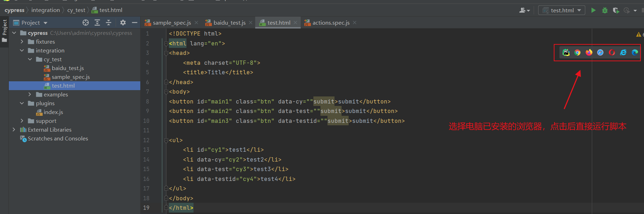Open dropdown arrow next to profiler icon

635,11
